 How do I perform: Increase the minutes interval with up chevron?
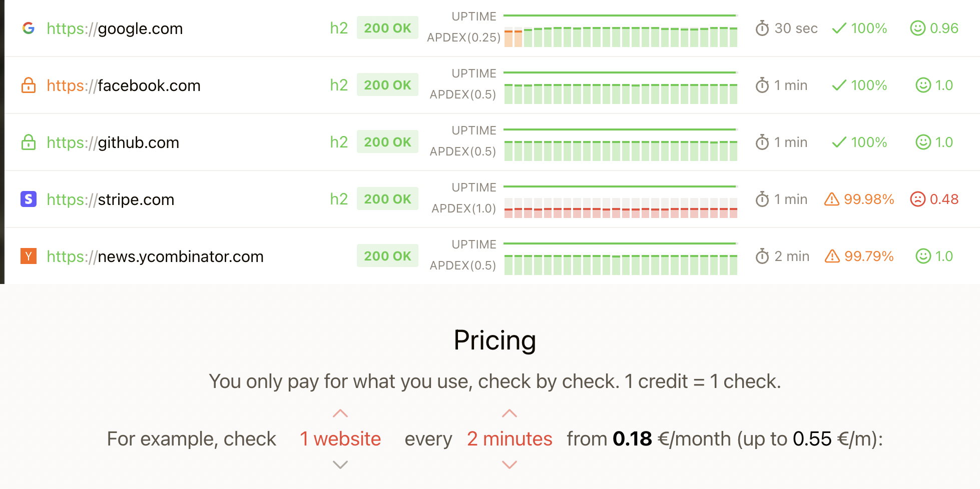[x=510, y=413]
